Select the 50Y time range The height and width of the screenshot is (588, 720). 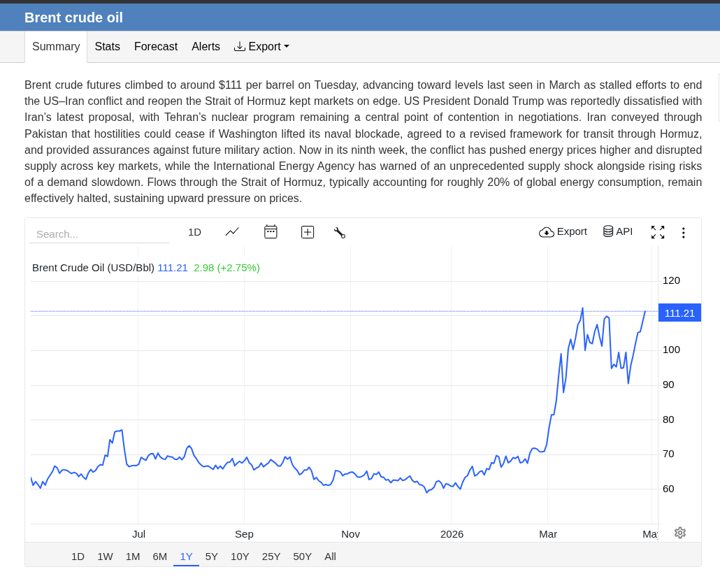click(x=302, y=557)
